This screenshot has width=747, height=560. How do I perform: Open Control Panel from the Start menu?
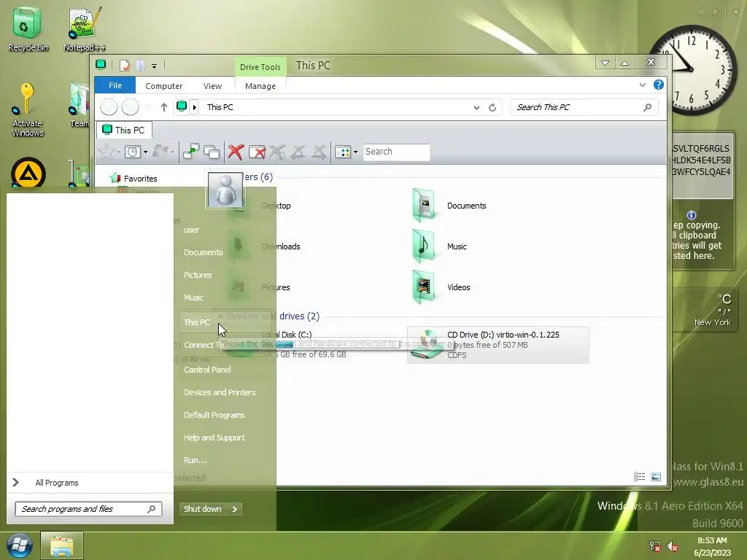tap(207, 370)
